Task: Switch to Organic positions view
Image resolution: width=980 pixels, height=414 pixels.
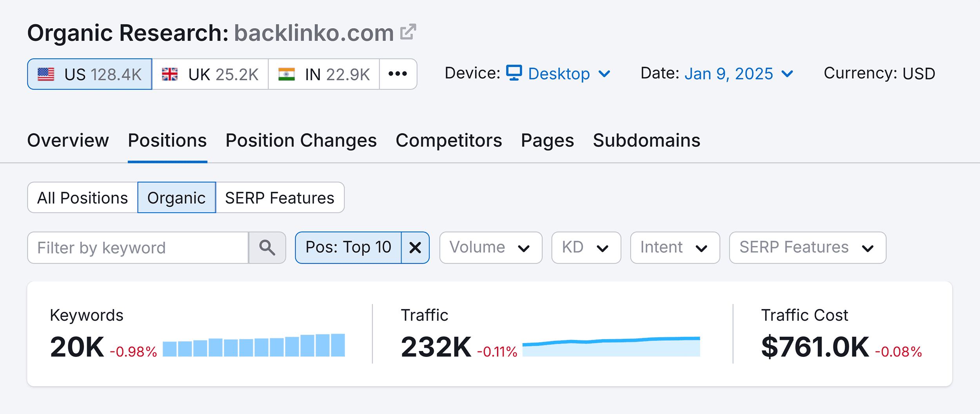Action: click(176, 198)
